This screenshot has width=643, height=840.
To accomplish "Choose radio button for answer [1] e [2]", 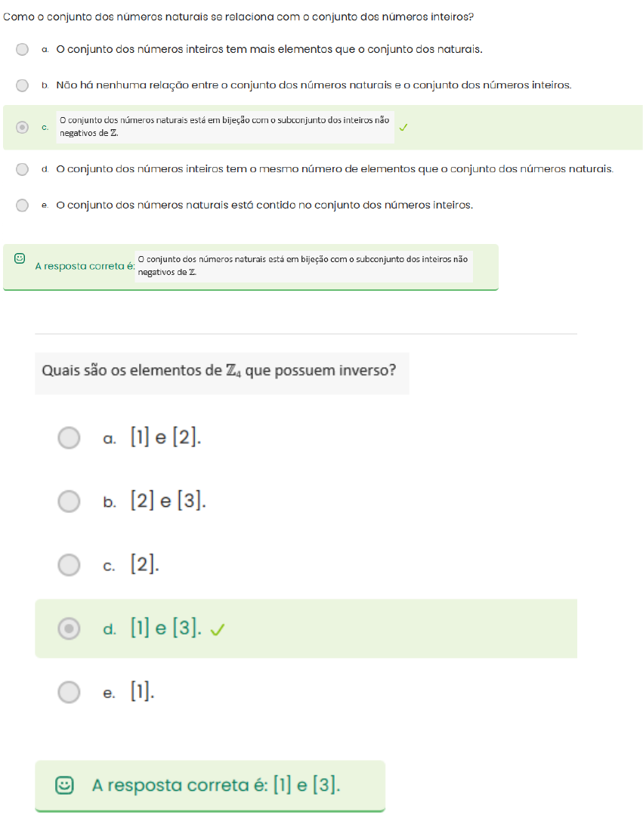I will pyautogui.click(x=69, y=438).
